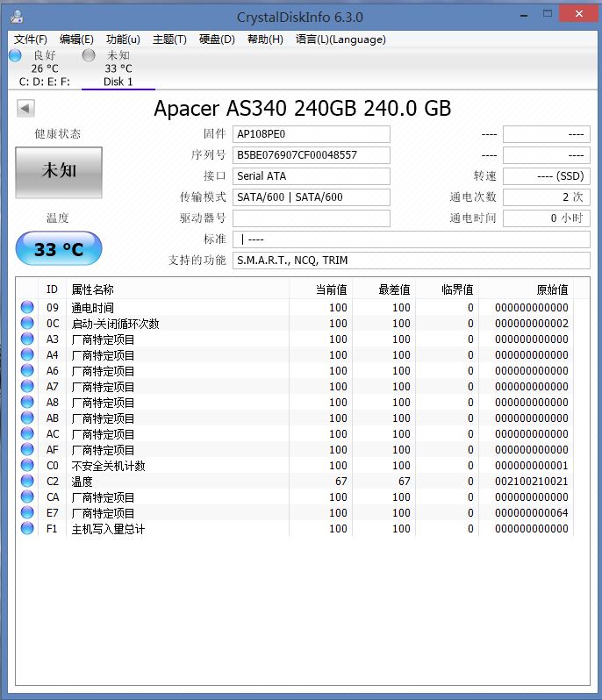602x700 pixels.
Task: Click status icon of row 09 通电时间
Action: click(27, 307)
